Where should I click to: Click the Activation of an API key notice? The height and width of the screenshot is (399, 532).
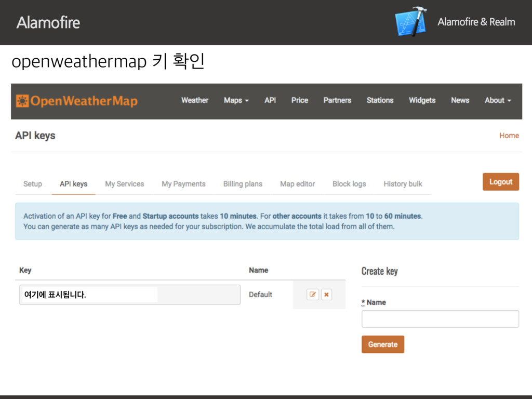tap(267, 221)
